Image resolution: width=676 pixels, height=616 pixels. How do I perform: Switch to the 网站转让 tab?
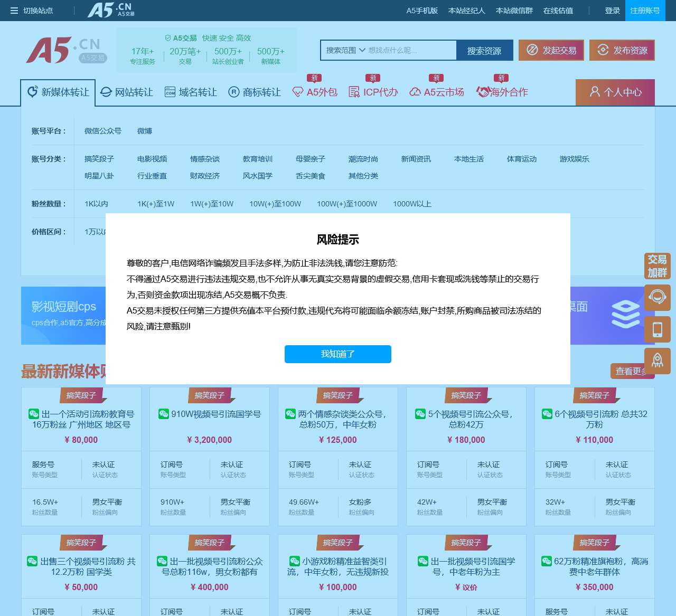click(127, 92)
